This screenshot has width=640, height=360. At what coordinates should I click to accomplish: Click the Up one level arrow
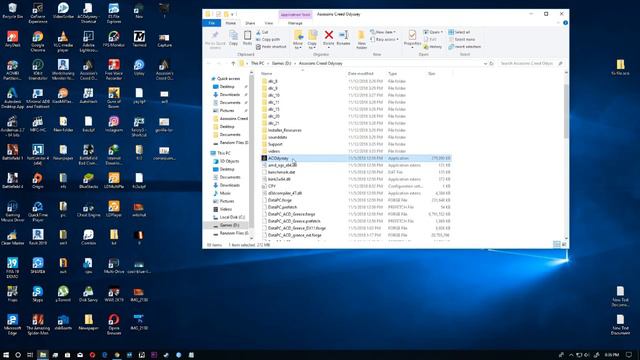coord(233,64)
